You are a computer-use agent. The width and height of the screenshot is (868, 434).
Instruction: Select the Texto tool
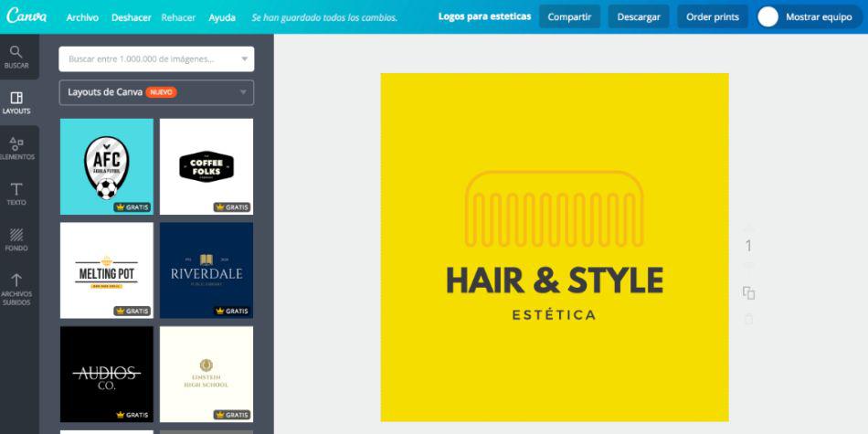[x=16, y=194]
